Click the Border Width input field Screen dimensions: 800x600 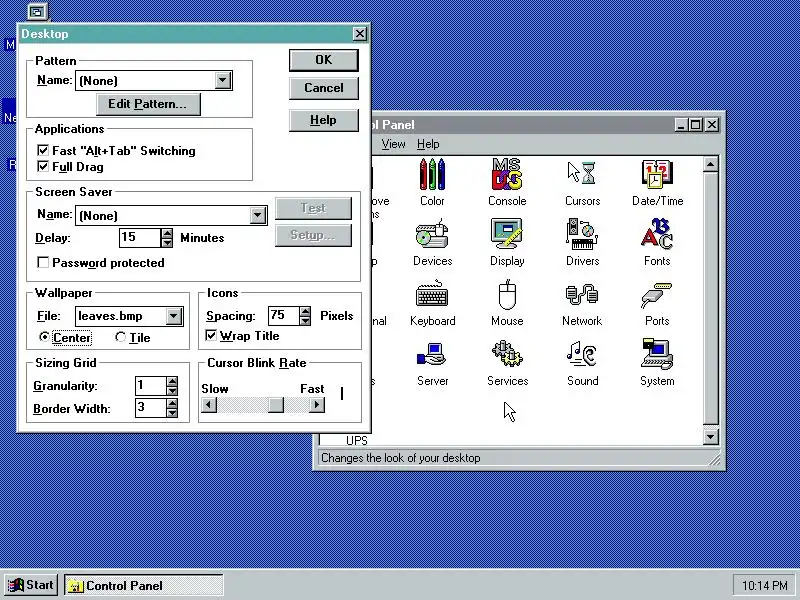151,408
